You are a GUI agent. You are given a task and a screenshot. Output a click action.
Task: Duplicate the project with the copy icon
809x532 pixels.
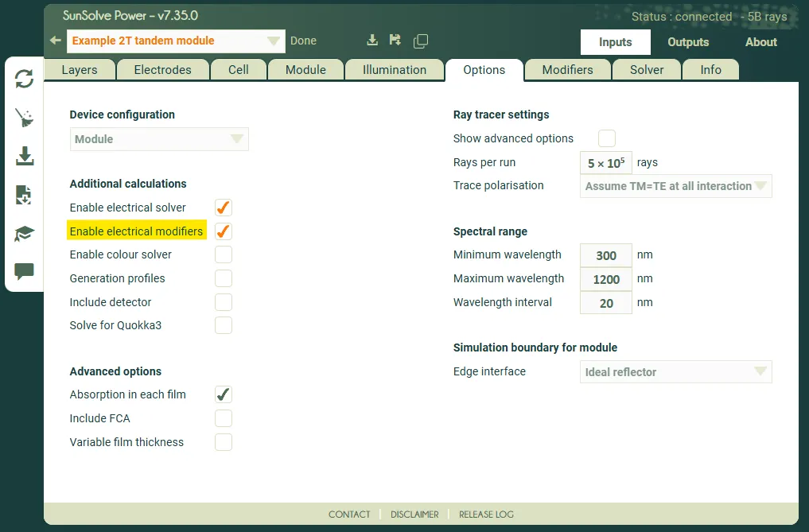click(421, 41)
